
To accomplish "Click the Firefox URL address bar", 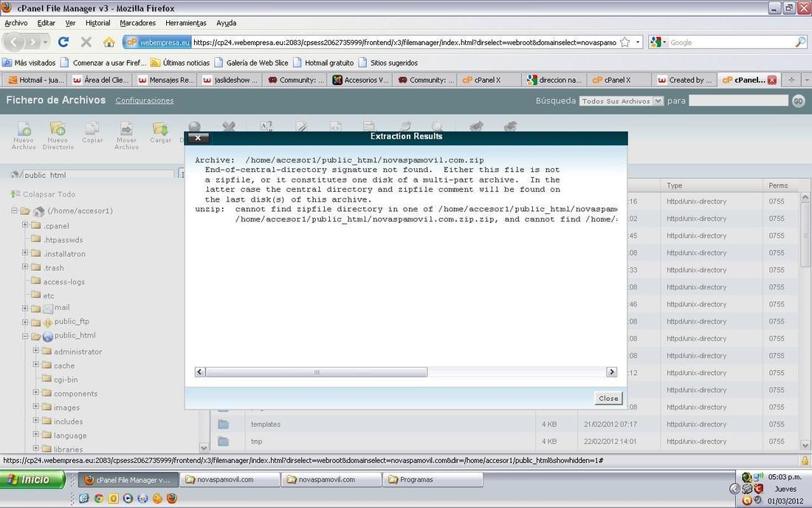I will [405, 43].
